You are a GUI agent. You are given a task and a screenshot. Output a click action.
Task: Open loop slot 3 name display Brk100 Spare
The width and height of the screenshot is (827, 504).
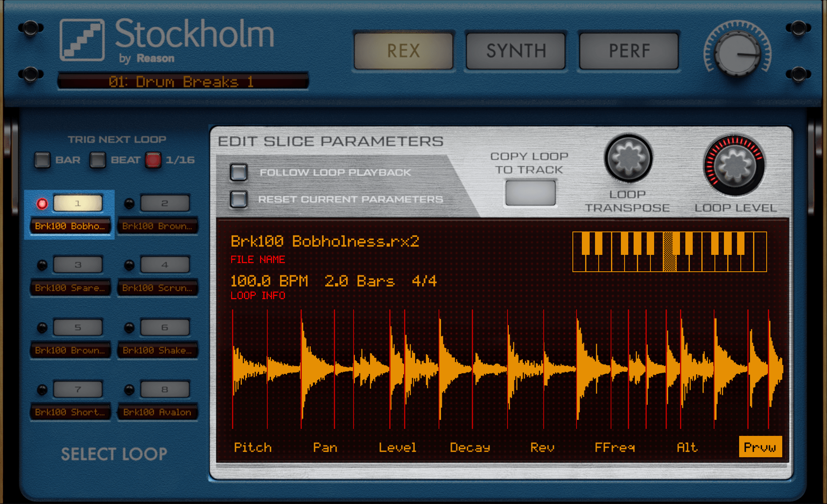[x=70, y=288]
